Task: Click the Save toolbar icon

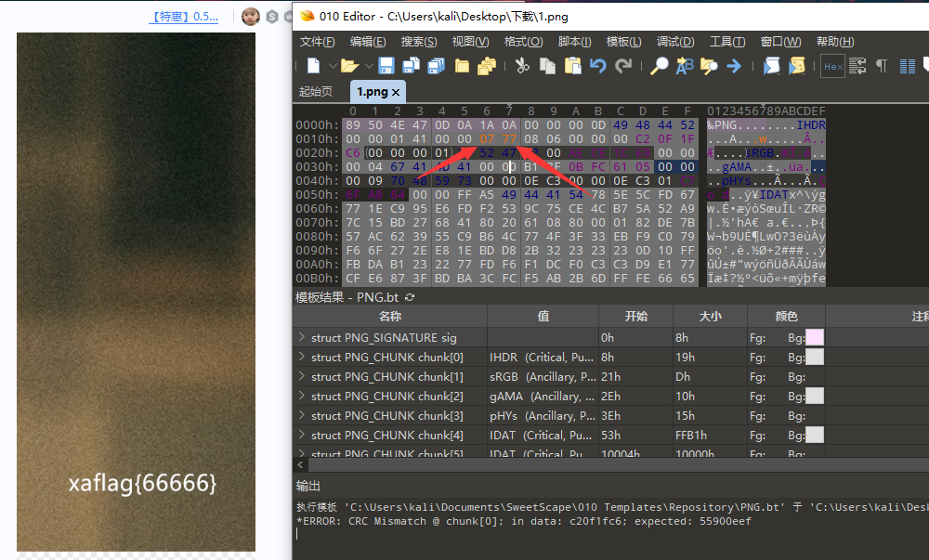Action: [x=386, y=65]
